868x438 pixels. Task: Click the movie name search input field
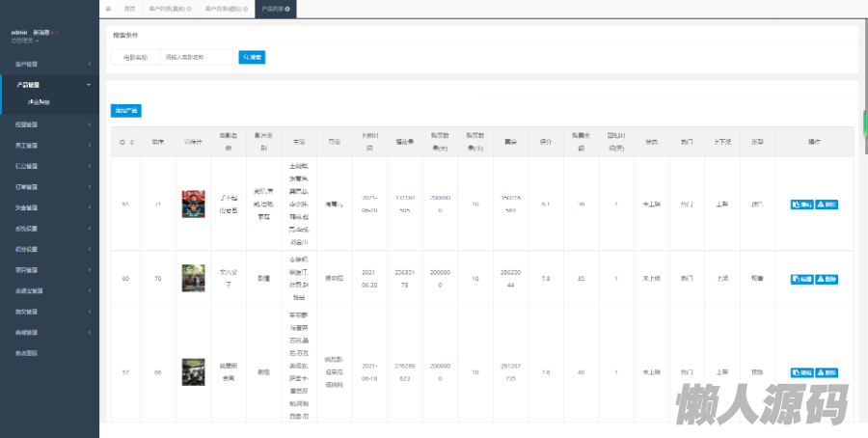tap(196, 57)
